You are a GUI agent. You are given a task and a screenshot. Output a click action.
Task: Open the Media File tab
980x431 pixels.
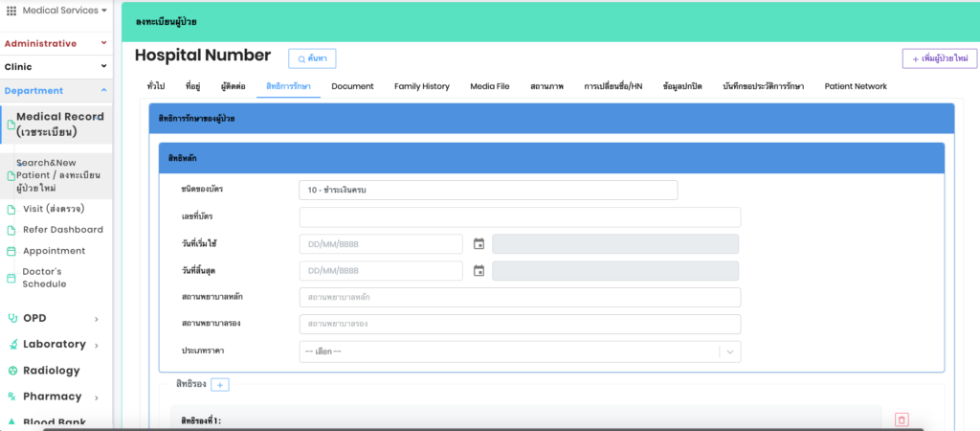[x=489, y=86]
